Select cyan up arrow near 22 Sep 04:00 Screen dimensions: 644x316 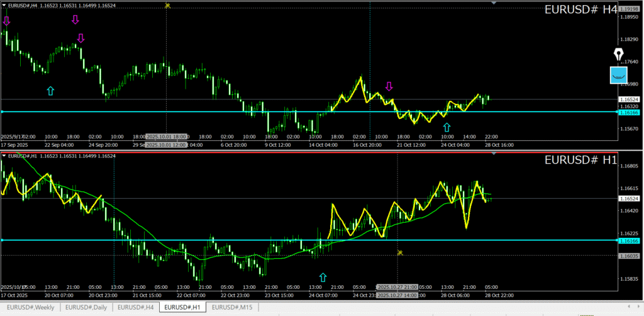pos(50,91)
